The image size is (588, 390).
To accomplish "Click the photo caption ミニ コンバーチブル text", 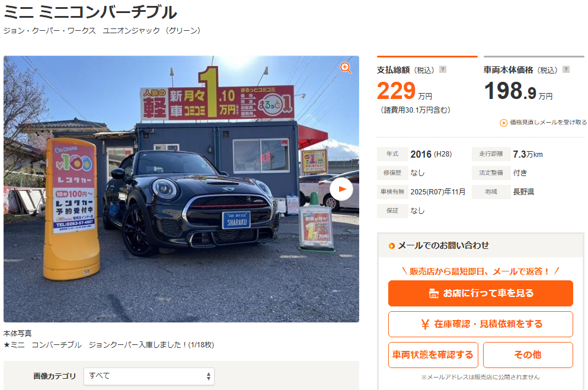I will (46, 344).
